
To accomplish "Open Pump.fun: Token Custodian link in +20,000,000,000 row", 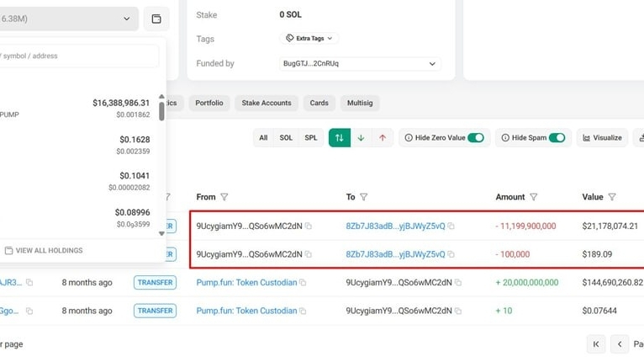I will pyautogui.click(x=246, y=283).
